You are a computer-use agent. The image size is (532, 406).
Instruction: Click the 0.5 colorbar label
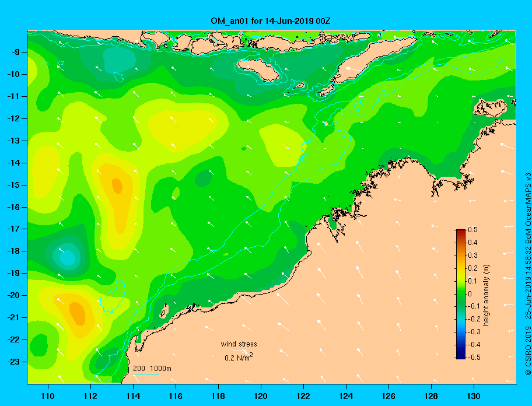click(473, 230)
